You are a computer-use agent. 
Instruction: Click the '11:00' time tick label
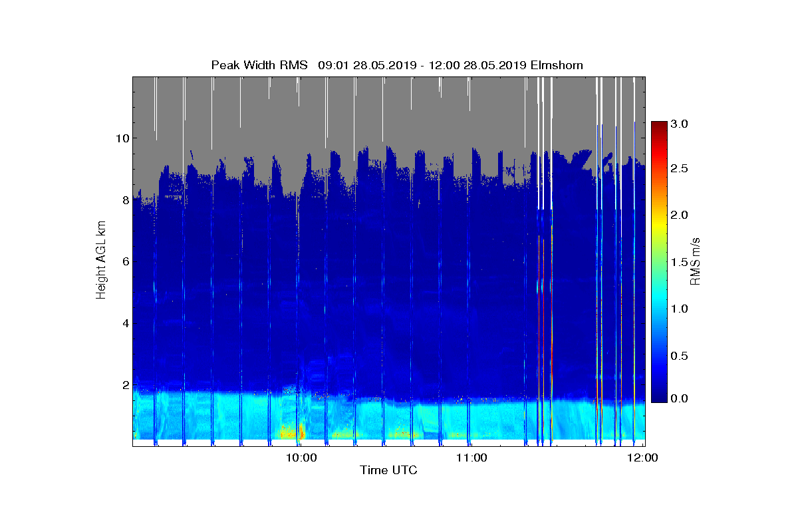pyautogui.click(x=473, y=458)
